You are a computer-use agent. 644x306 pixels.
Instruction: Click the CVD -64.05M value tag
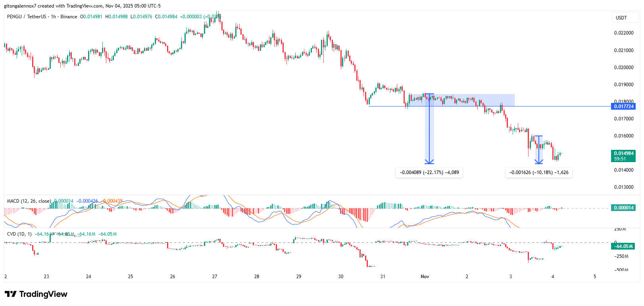coord(623,246)
